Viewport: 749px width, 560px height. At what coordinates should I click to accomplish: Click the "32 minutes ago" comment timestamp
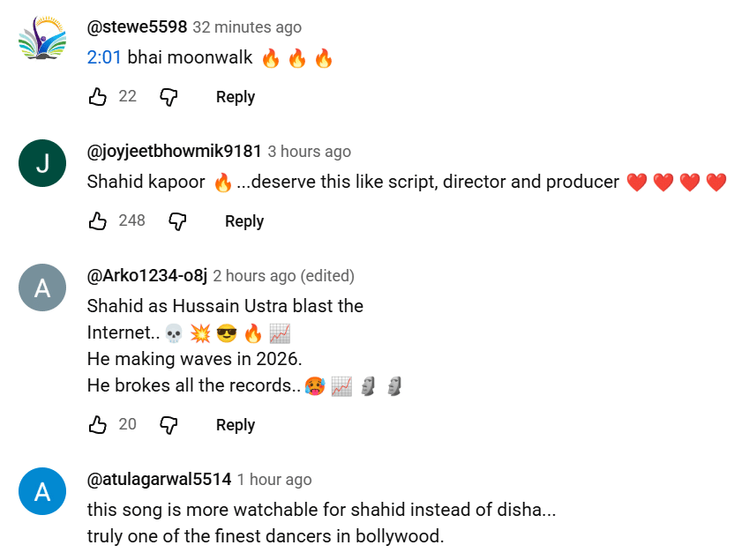click(x=247, y=27)
